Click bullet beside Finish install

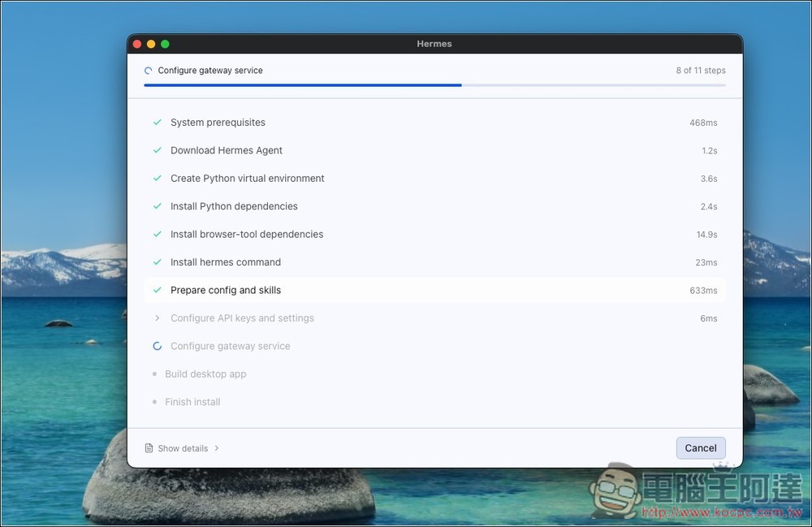tap(154, 402)
